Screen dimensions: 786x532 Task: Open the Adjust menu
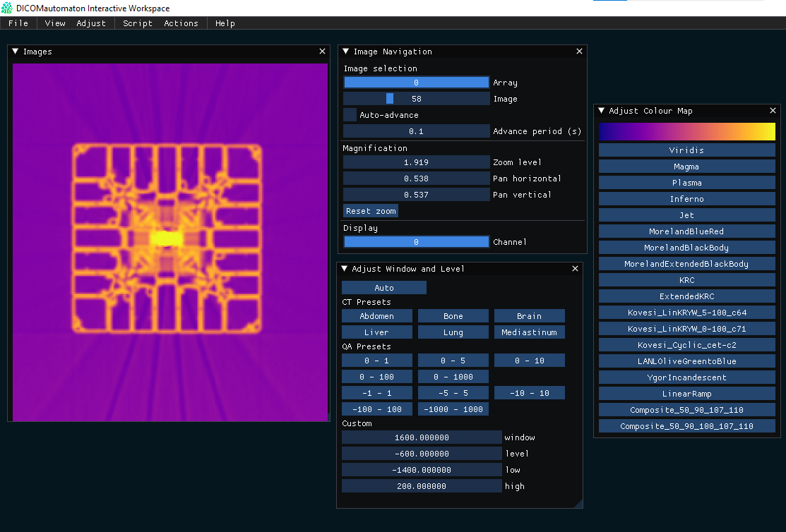(x=91, y=23)
